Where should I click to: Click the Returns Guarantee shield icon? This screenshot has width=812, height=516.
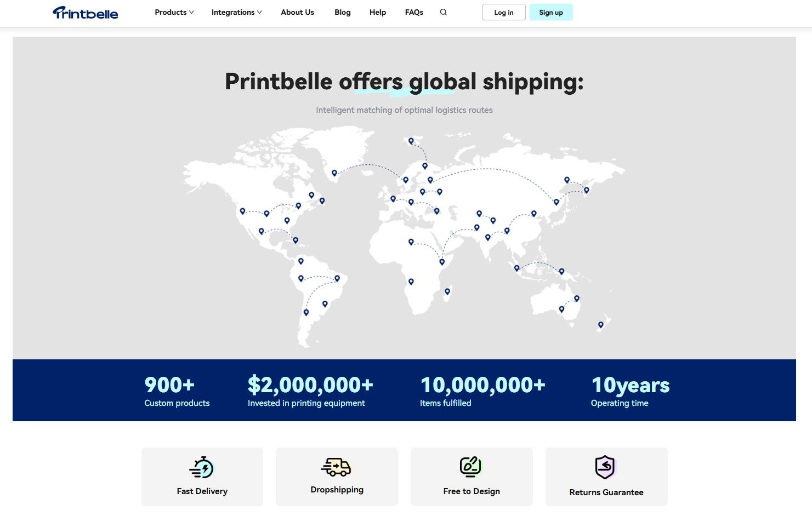pyautogui.click(x=605, y=467)
